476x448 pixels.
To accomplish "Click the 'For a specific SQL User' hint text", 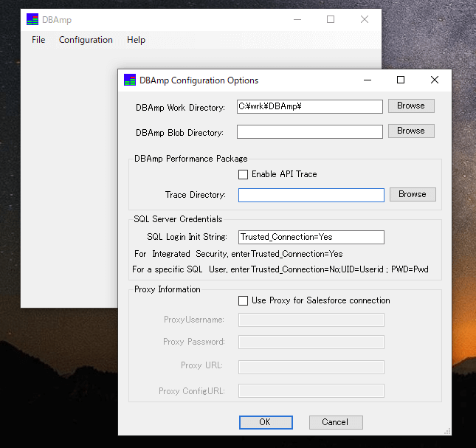I will click(280, 269).
